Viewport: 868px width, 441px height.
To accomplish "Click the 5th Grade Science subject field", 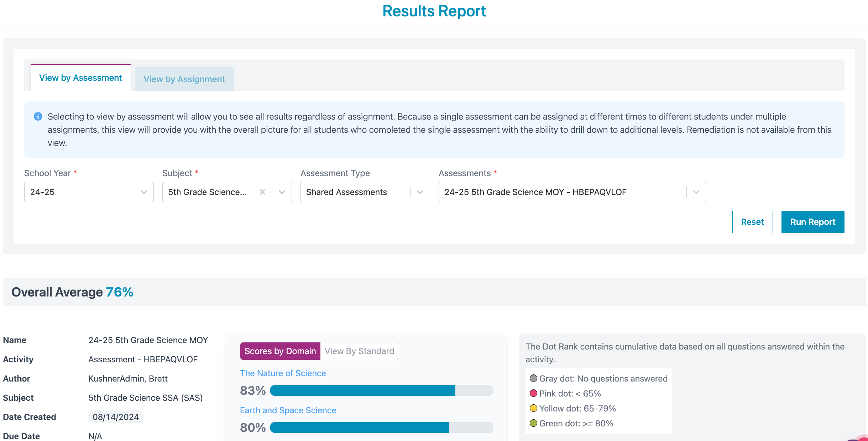I will coord(227,192).
